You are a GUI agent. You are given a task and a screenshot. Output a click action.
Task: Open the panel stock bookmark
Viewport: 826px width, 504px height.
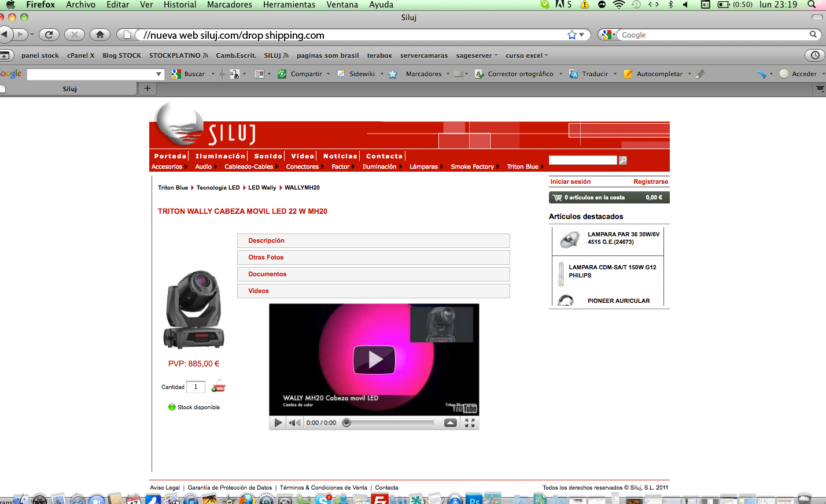point(40,55)
